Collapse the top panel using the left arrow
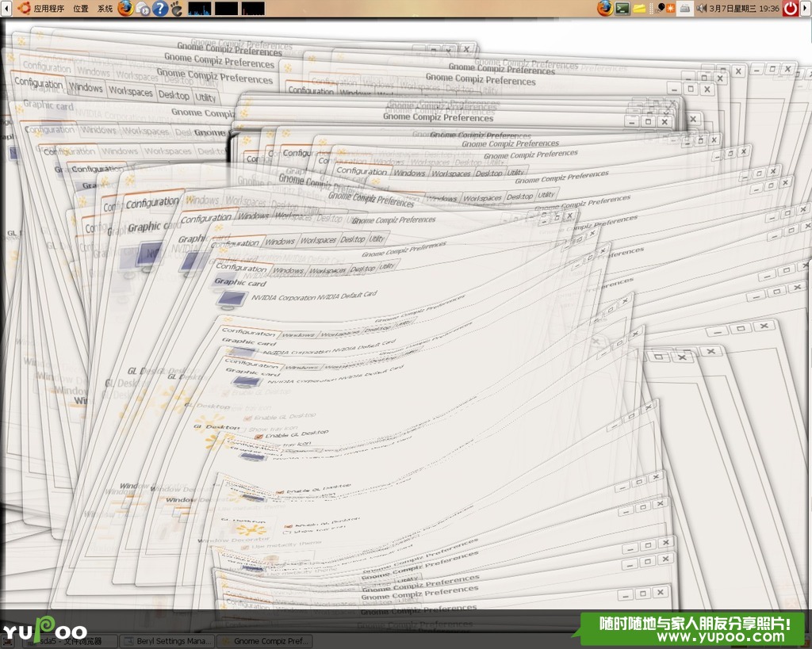 (6, 8)
